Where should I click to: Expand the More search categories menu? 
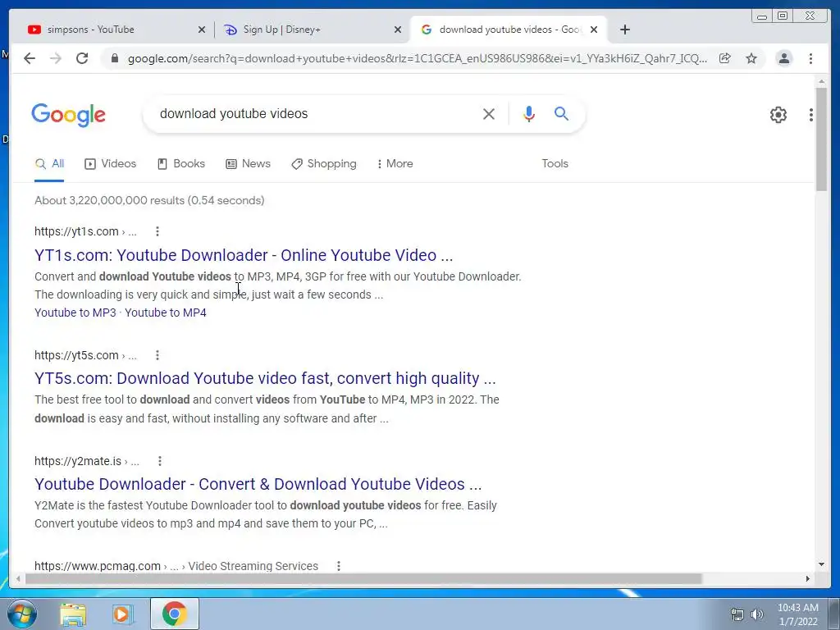395,164
